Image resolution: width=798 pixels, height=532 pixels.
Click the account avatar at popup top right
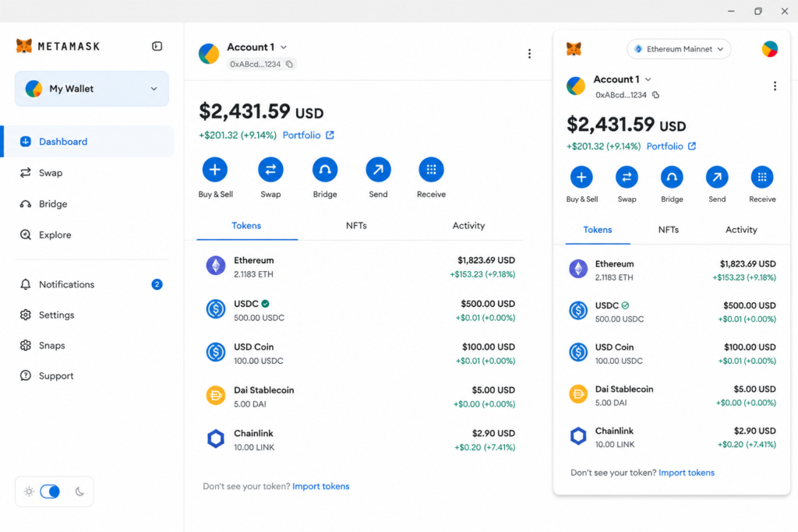click(x=769, y=49)
